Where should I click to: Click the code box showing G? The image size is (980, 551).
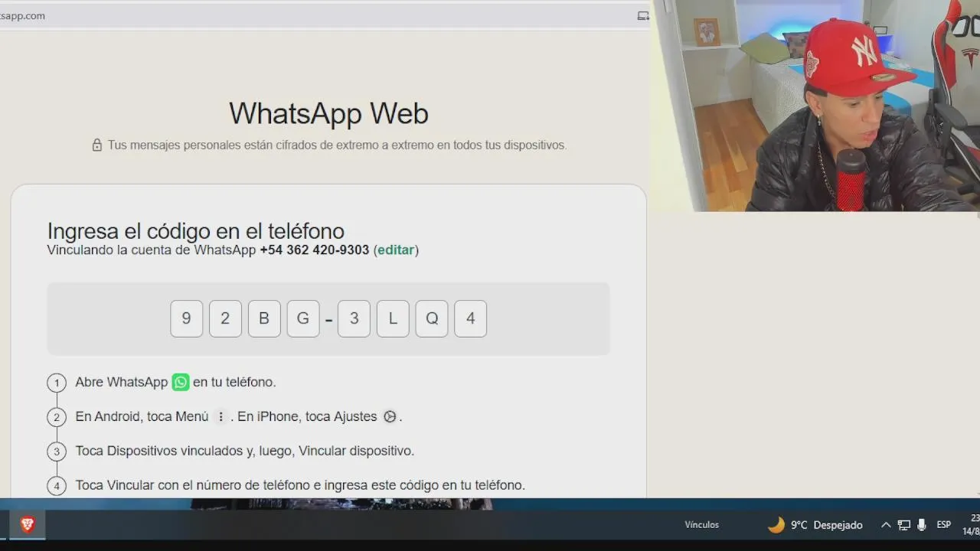click(x=303, y=318)
